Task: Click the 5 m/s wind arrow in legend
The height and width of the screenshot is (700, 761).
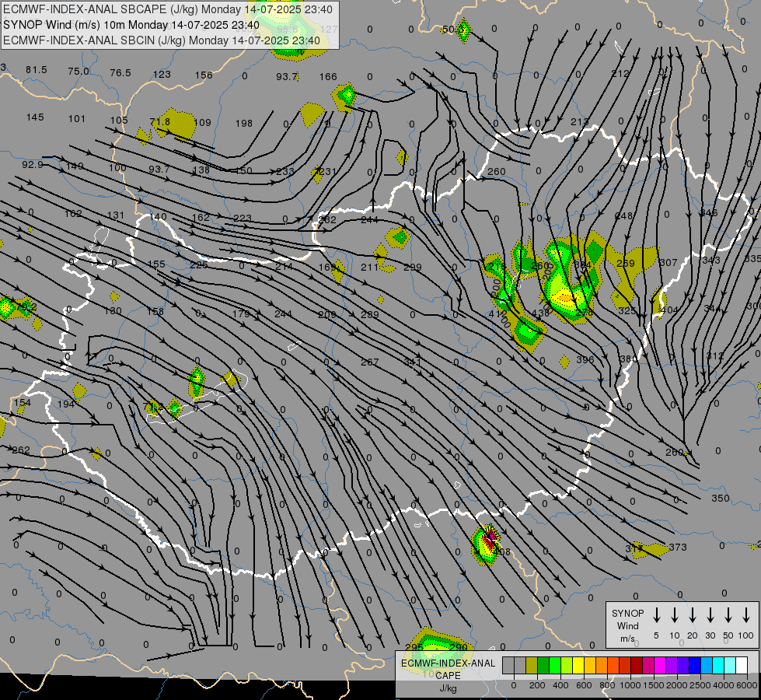Action: [656, 615]
